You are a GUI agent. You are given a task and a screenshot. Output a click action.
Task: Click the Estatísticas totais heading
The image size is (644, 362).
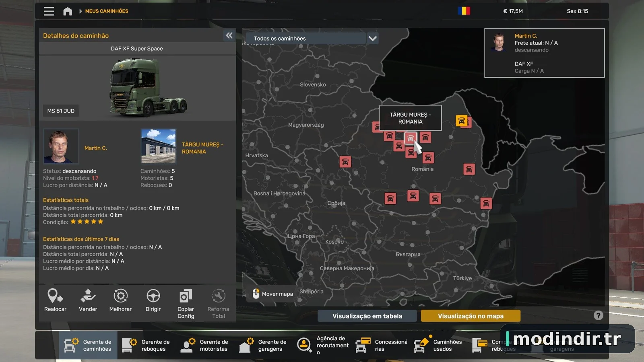[x=66, y=200]
